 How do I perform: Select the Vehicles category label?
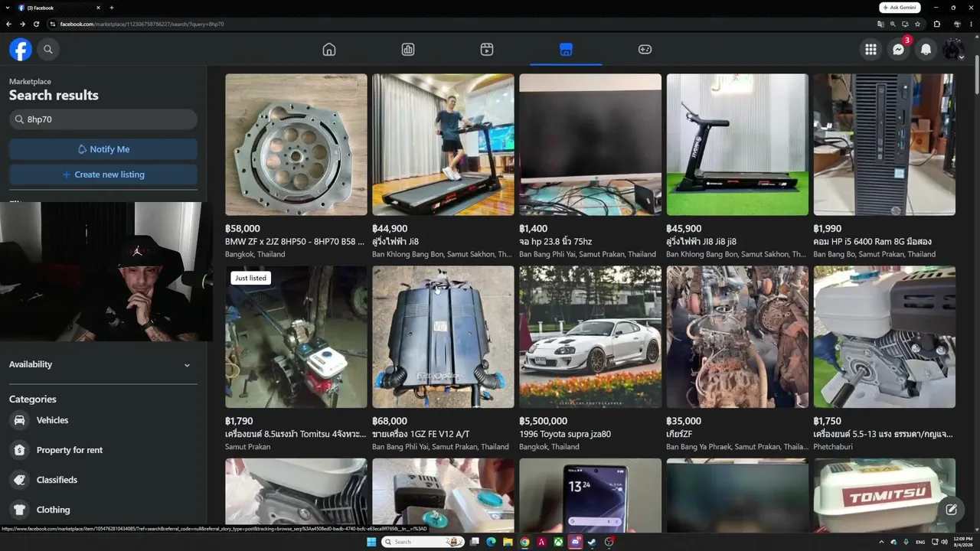[52, 420]
